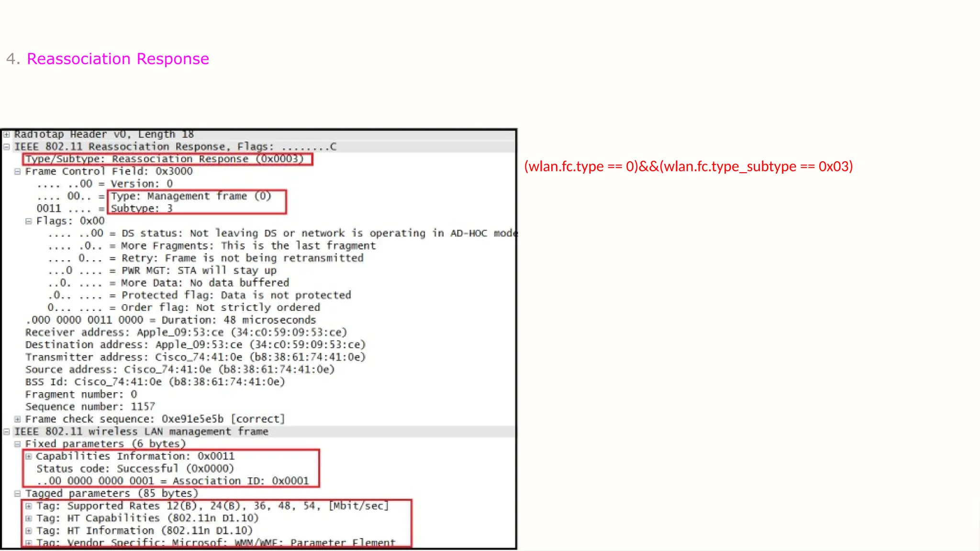This screenshot has width=980, height=551.
Task: Select the More Data: No data buffered row
Action: (168, 283)
